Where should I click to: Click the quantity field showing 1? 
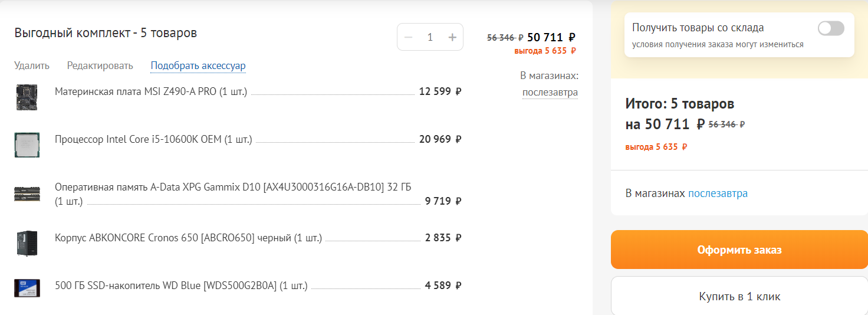[x=430, y=37]
